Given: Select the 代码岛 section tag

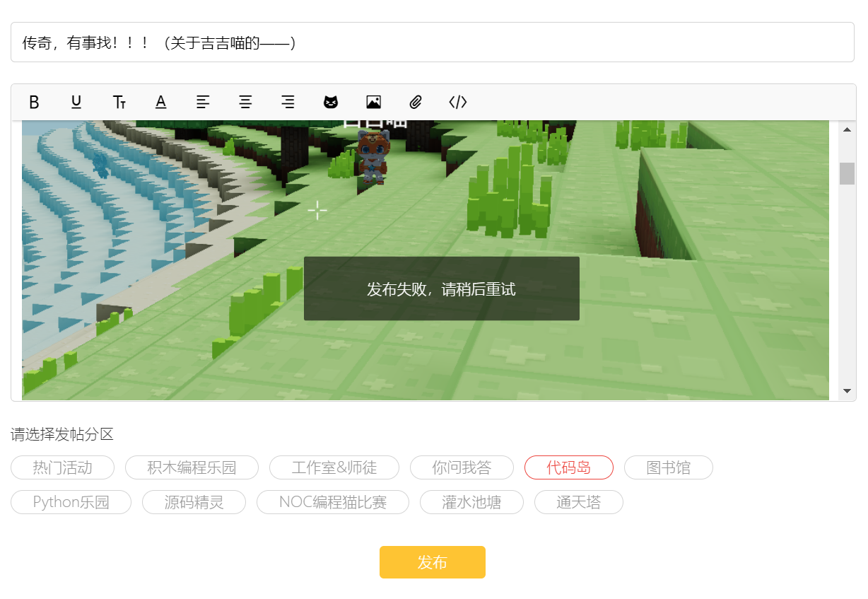Looking at the screenshot, I should tap(569, 467).
